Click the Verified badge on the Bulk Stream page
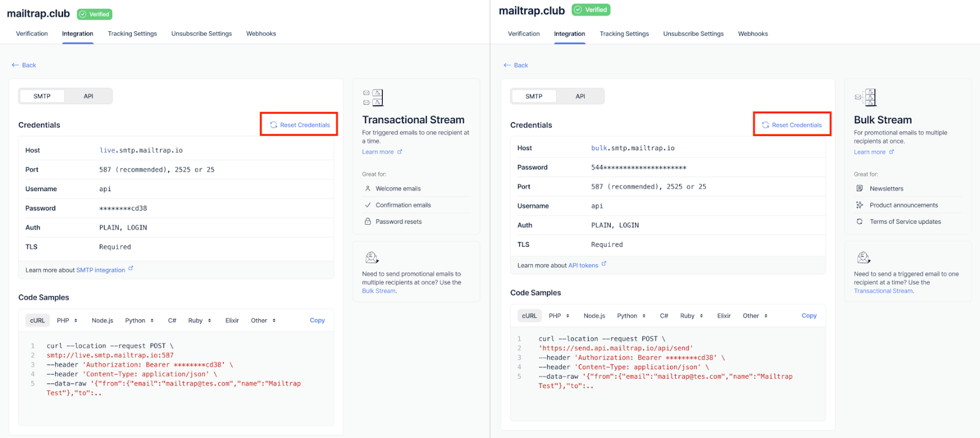The height and width of the screenshot is (438, 980). [590, 10]
